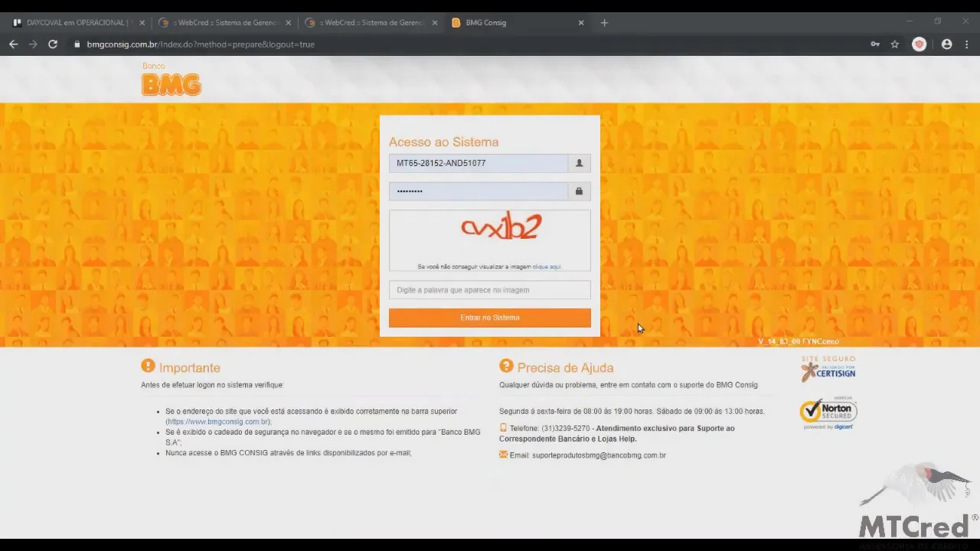
Task: Open the https://www.bmgconsig.com.br link
Action: 218,422
